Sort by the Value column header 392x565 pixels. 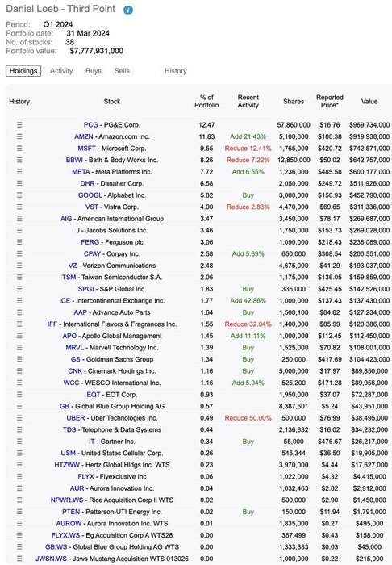(x=369, y=102)
